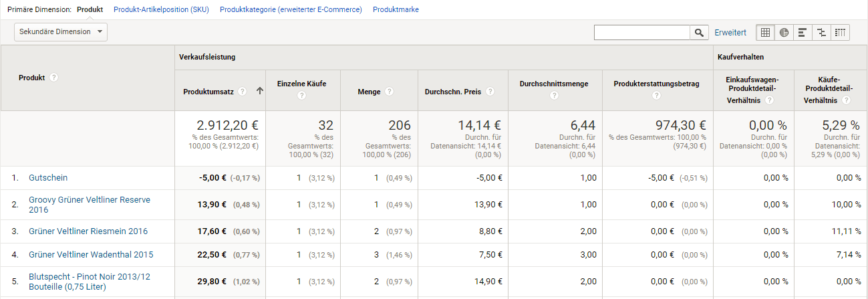Toggle sort arrow on Produktumsatz column

point(259,92)
